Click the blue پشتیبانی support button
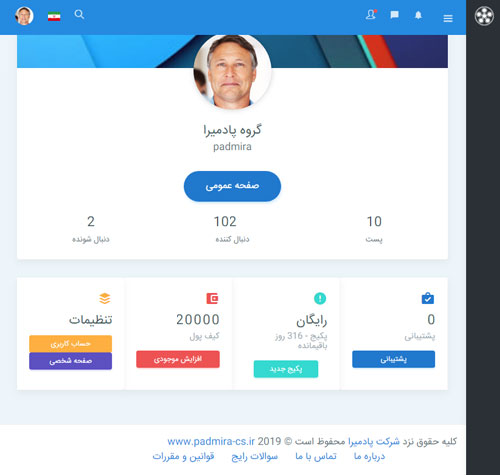This screenshot has height=475, width=500. 393,359
